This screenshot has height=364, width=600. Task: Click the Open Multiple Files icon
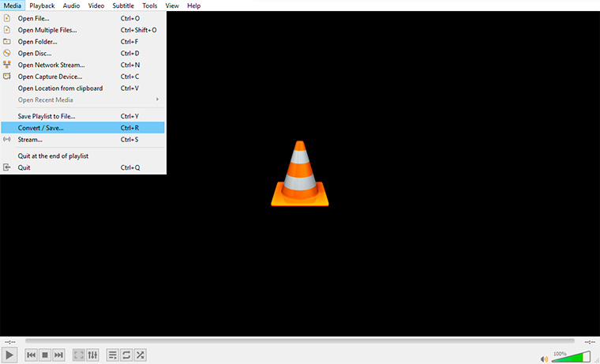tap(7, 30)
